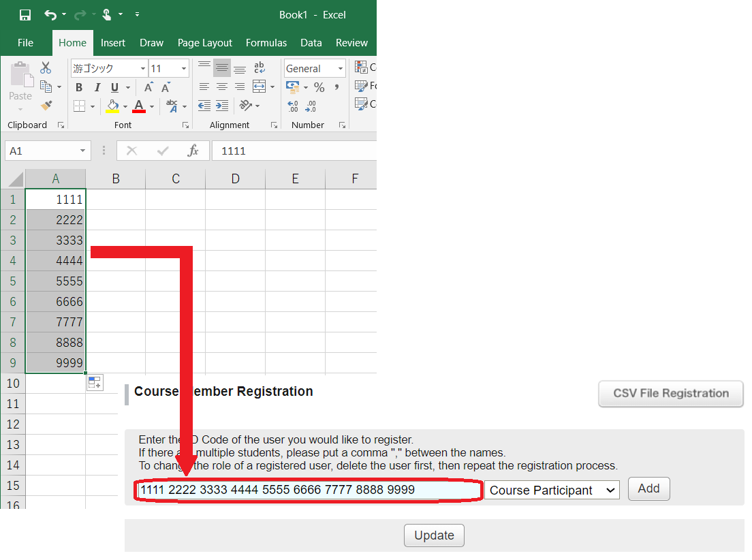Viewport: 752px width, 560px height.
Task: Toggle Middle Align
Action: (x=222, y=67)
